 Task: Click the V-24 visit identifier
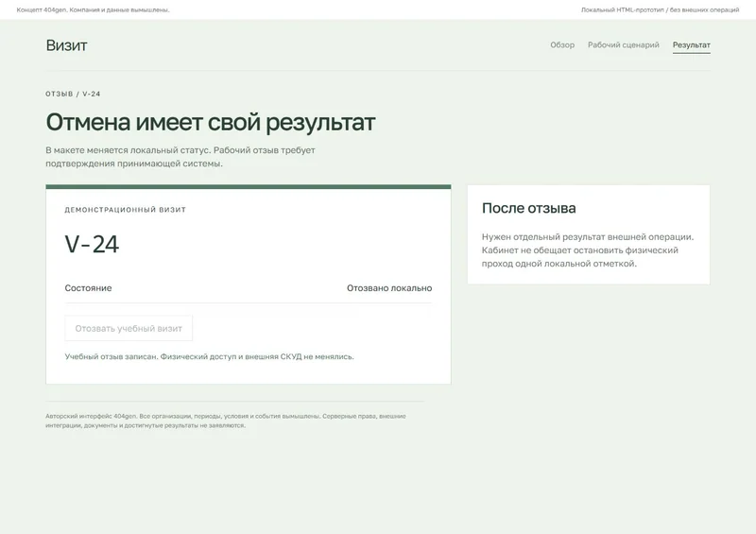click(x=92, y=244)
